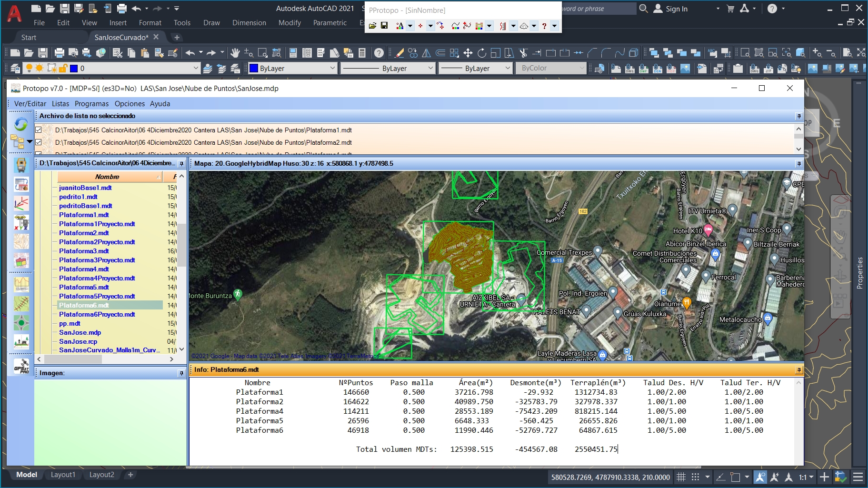Click the AutoCAD Erase tool
Image resolution: width=868 pixels, height=488 pixels.
click(x=399, y=53)
